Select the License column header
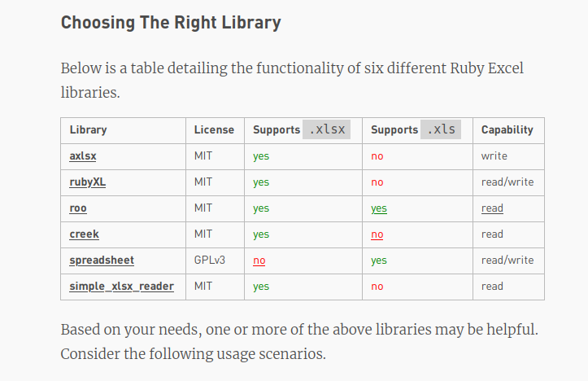This screenshot has width=588, height=381. point(214,129)
